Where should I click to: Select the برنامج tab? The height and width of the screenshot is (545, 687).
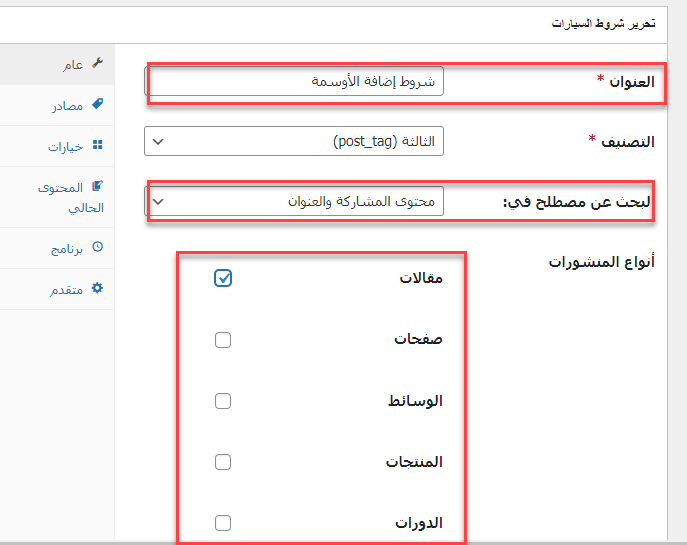[x=57, y=248]
